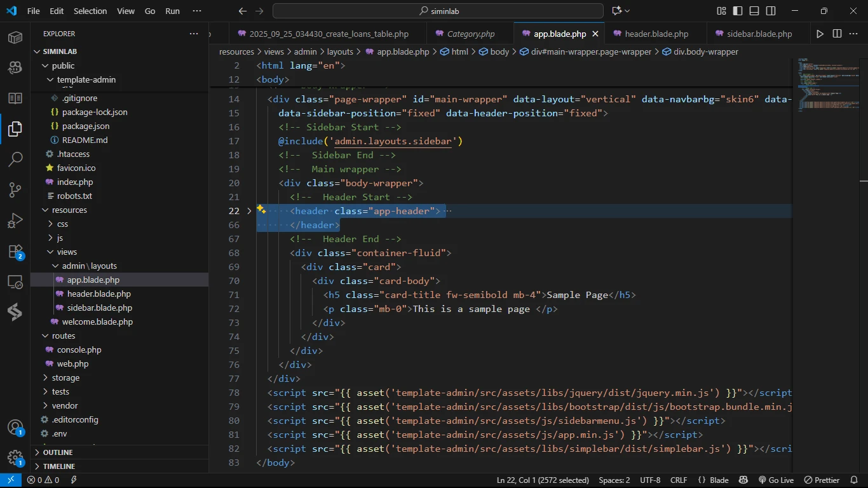The height and width of the screenshot is (488, 868).
Task: Open the Search view in activity bar
Action: (15, 159)
